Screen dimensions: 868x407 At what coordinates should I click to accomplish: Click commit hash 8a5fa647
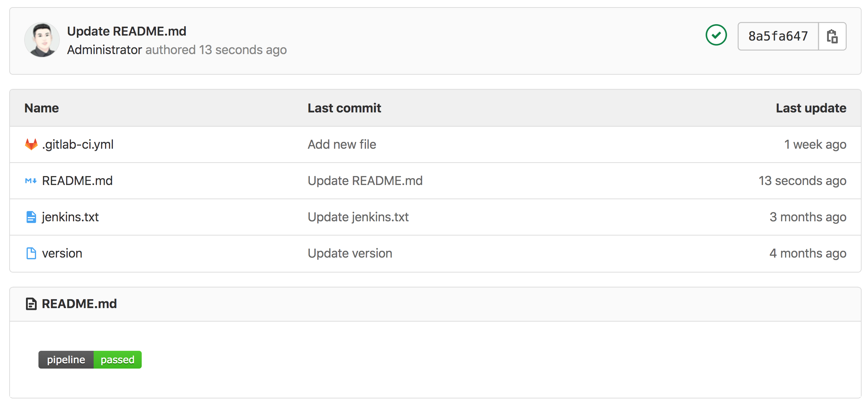(x=778, y=36)
